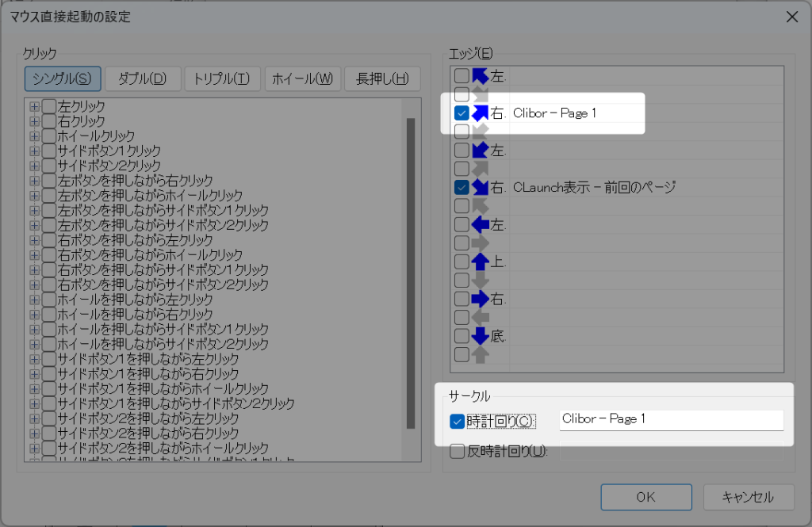
Task: Select サイドボタン1を押しながらサイドボタン2クリック row
Action: coord(176,404)
